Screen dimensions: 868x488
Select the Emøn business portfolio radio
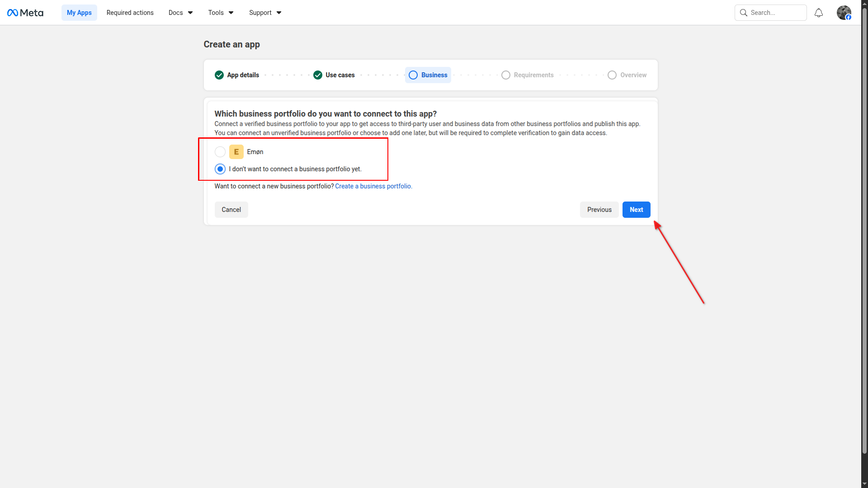click(x=220, y=152)
